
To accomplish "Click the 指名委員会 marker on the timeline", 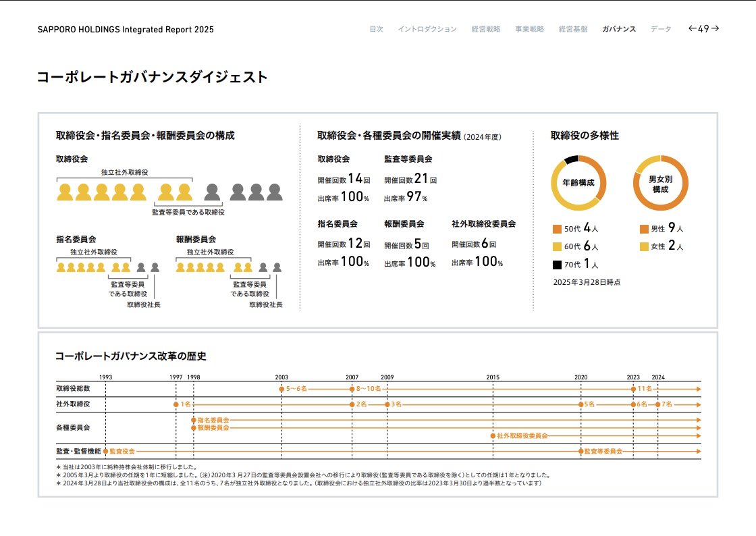I will 194,420.
